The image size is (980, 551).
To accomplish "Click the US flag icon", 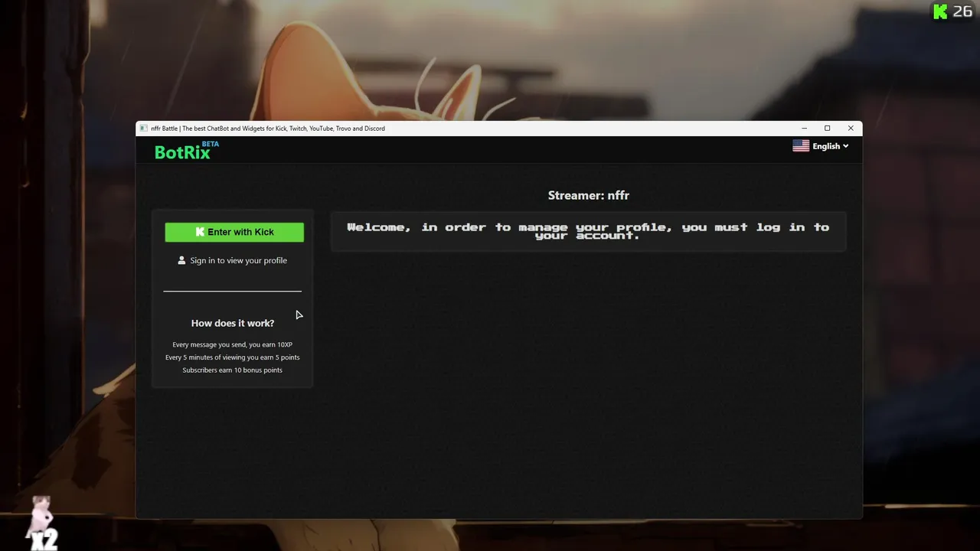I will [x=801, y=146].
